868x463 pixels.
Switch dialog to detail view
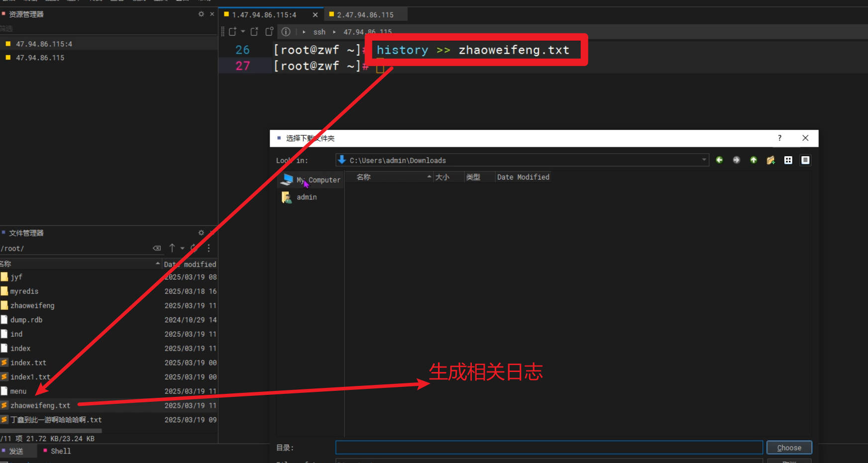click(x=805, y=160)
